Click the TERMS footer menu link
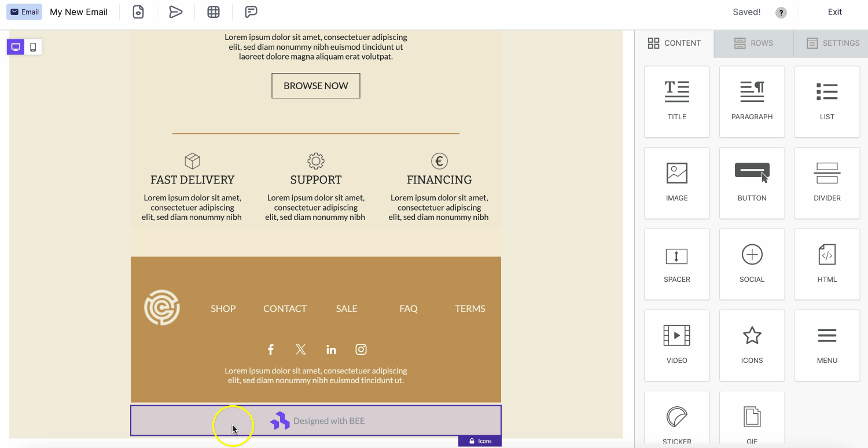868x448 pixels. pos(470,309)
